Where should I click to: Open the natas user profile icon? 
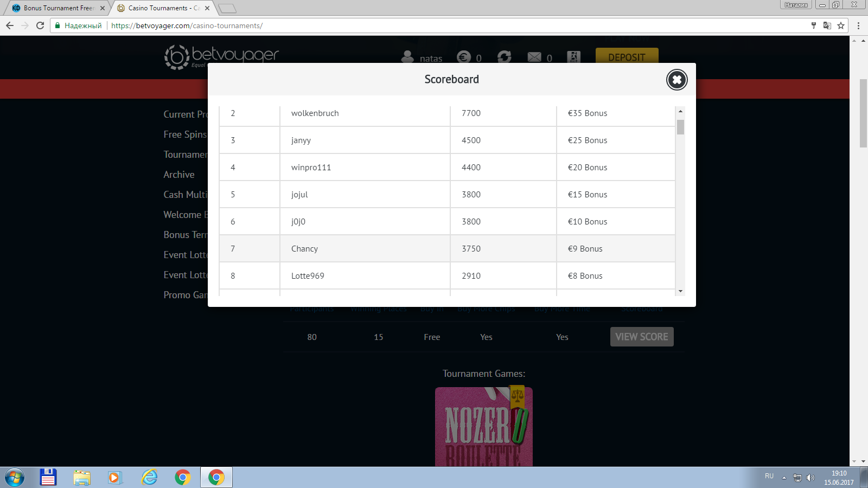tap(407, 57)
